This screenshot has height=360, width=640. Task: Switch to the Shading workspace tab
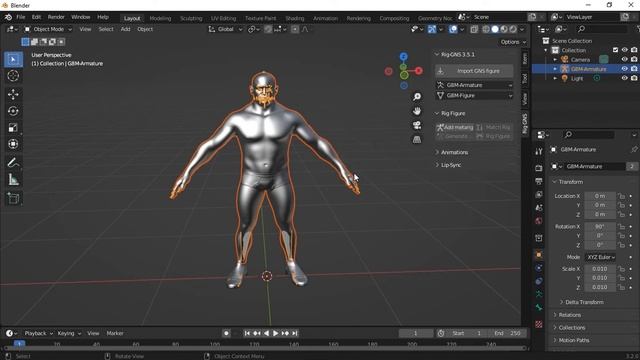[295, 18]
